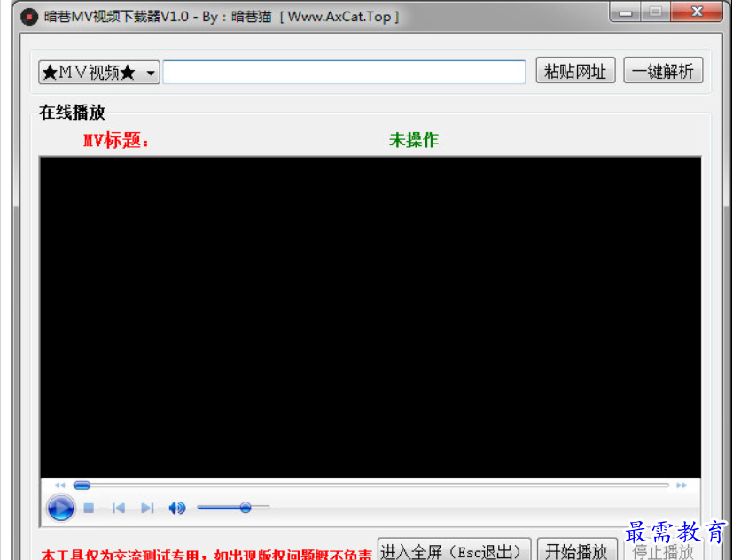Click the red MV标题： label

point(116,140)
